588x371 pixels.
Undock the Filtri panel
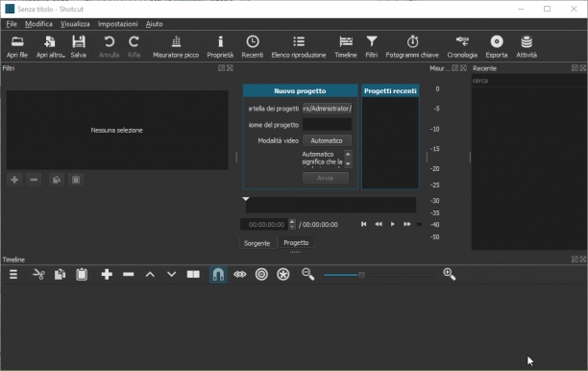tap(222, 68)
